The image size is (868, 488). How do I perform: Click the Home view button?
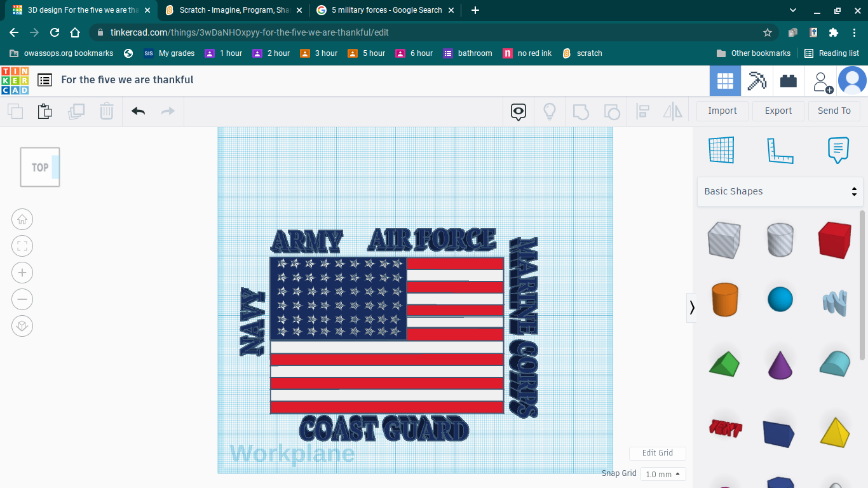point(22,220)
